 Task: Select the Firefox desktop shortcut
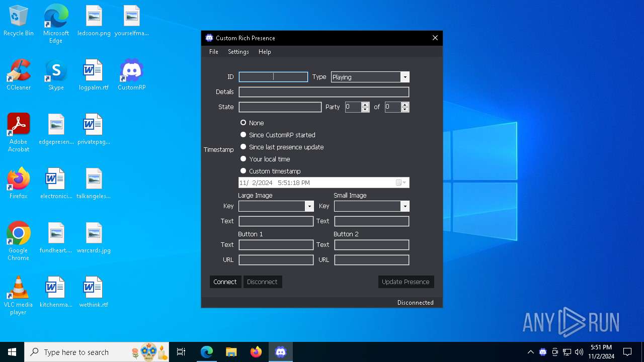pos(19,184)
